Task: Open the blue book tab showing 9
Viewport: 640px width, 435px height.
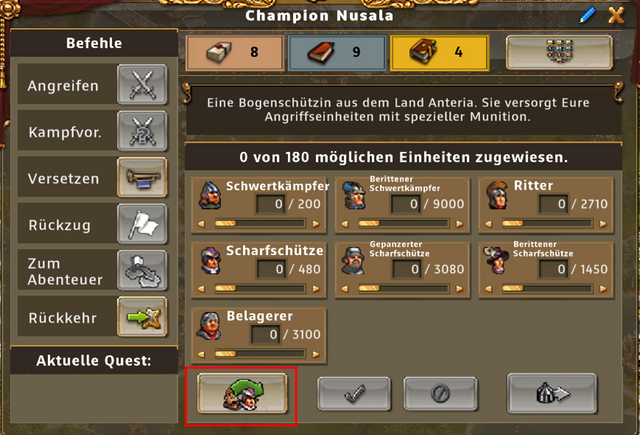Action: [337, 52]
